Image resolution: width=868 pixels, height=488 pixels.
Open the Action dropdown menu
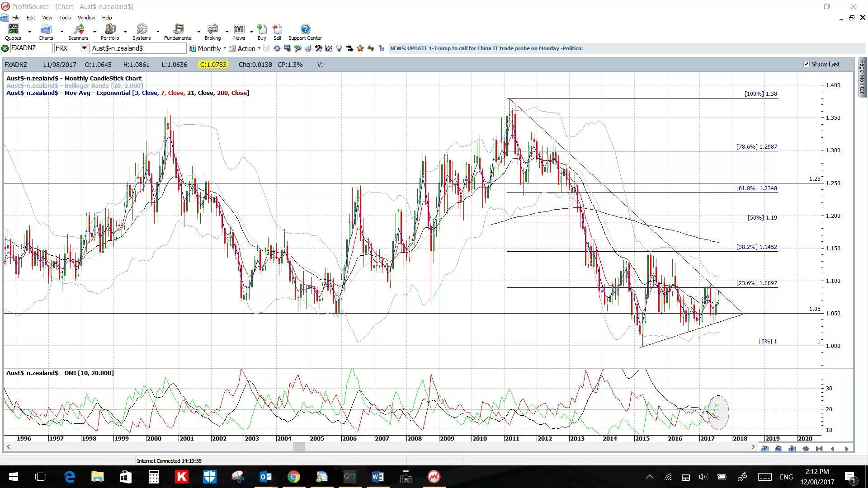pyautogui.click(x=245, y=48)
